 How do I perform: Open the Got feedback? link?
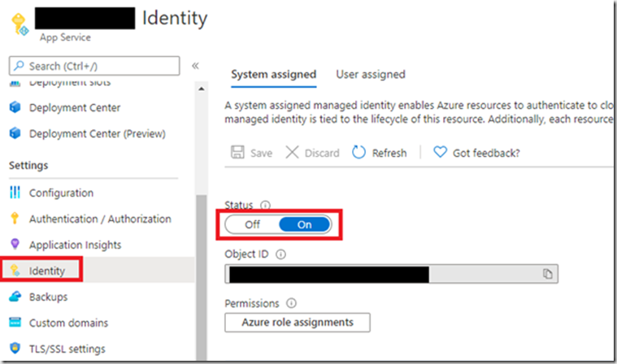pyautogui.click(x=486, y=153)
